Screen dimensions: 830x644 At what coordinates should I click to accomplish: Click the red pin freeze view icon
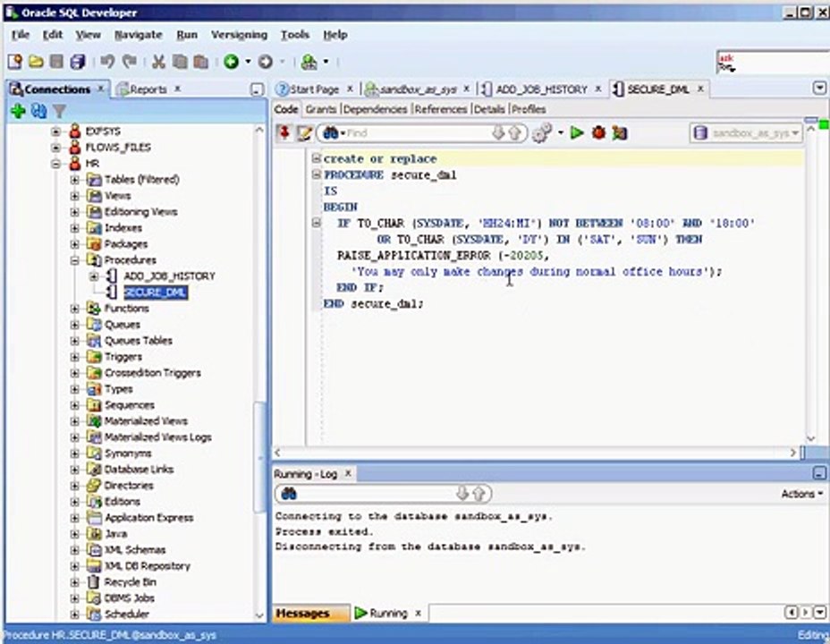coord(284,132)
